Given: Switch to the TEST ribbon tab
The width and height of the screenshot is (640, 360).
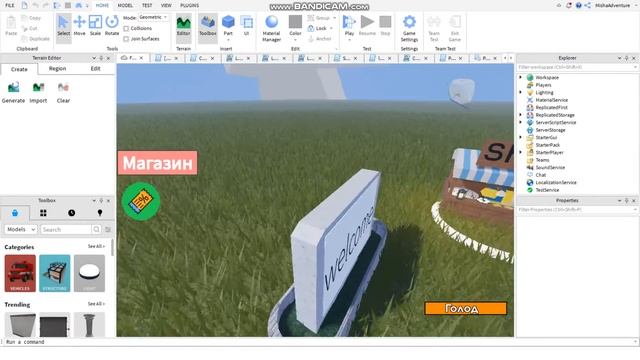Looking at the screenshot, I should click(147, 5).
